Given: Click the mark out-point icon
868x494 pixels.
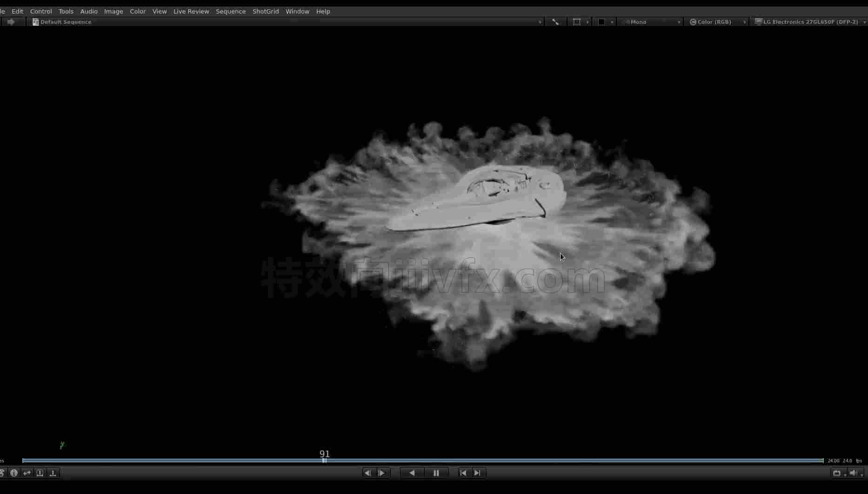Looking at the screenshot, I should click(x=53, y=473).
